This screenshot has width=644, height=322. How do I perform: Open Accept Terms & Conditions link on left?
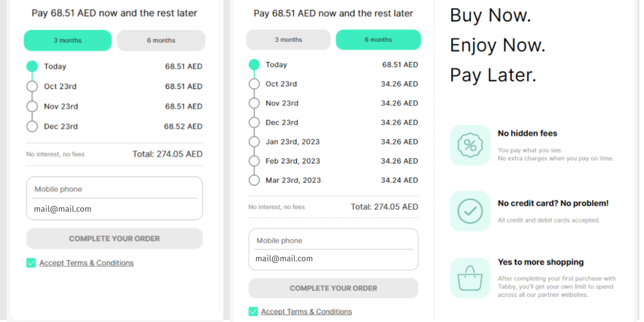(86, 263)
